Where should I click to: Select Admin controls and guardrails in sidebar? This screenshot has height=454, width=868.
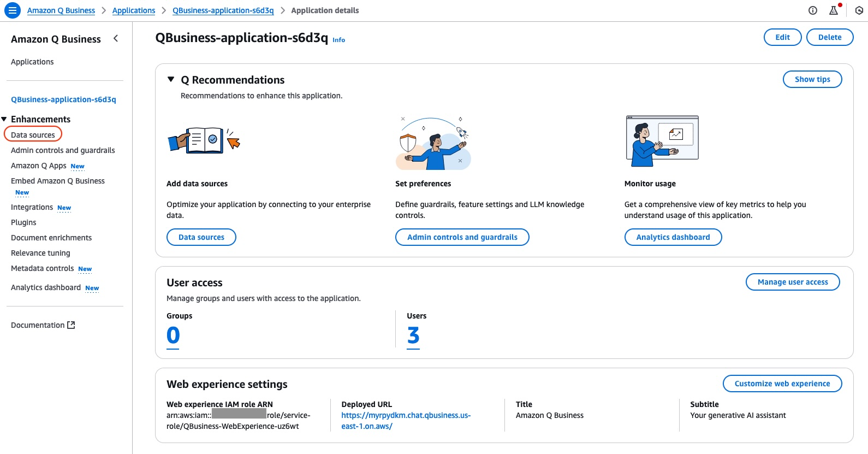[x=63, y=150]
